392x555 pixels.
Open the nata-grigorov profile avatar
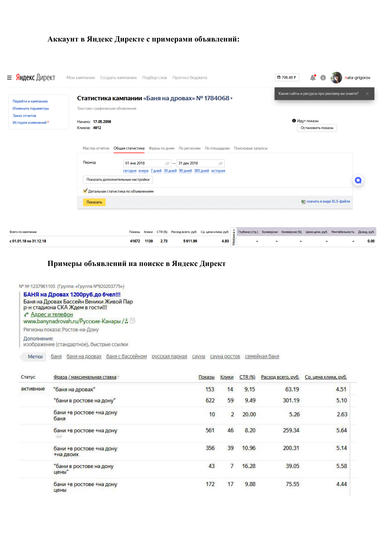336,78
